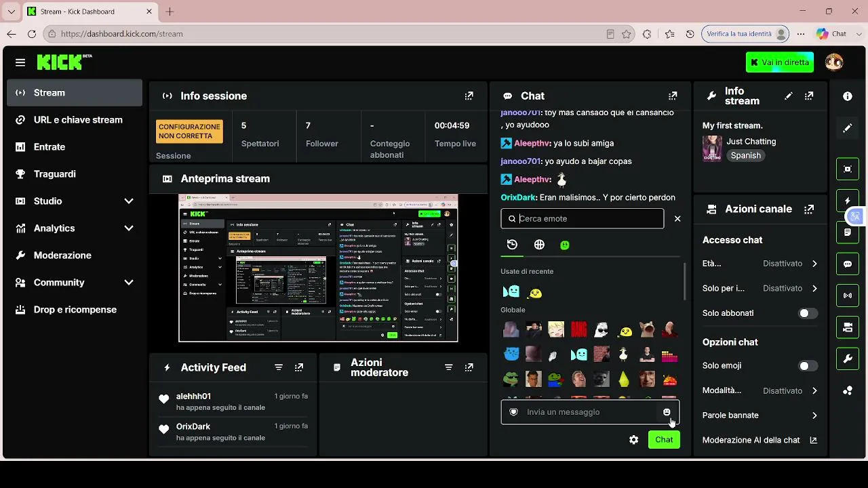
Task: Open the Activity Feed filter icon
Action: click(279, 367)
